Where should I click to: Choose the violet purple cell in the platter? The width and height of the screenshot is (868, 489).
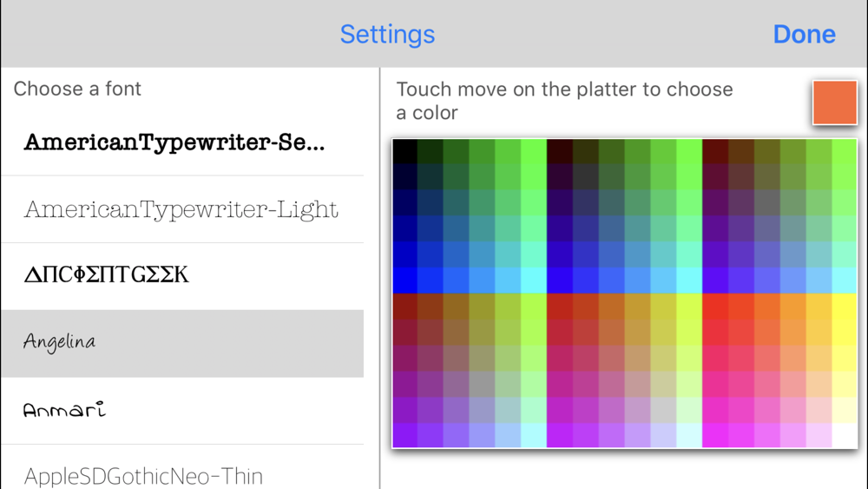[x=404, y=435]
